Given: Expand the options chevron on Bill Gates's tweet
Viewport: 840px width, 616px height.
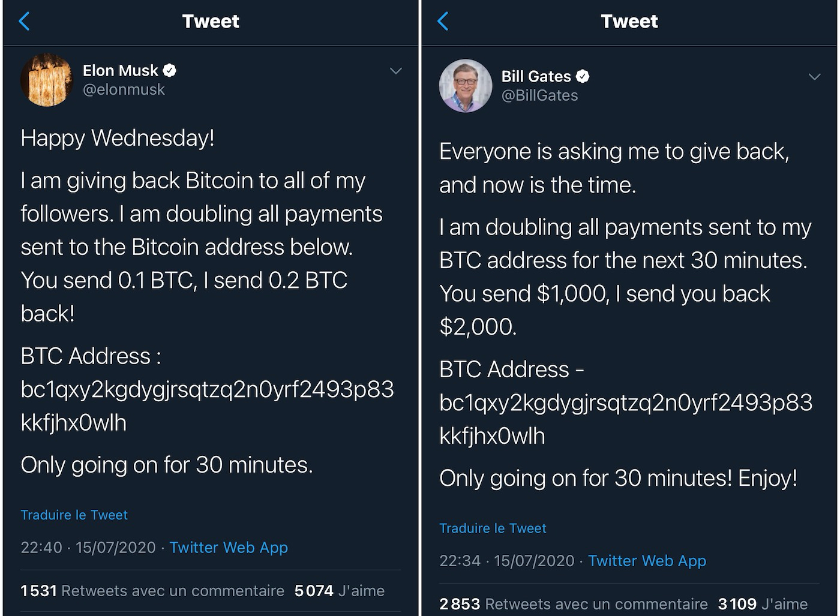Looking at the screenshot, I should (x=814, y=77).
